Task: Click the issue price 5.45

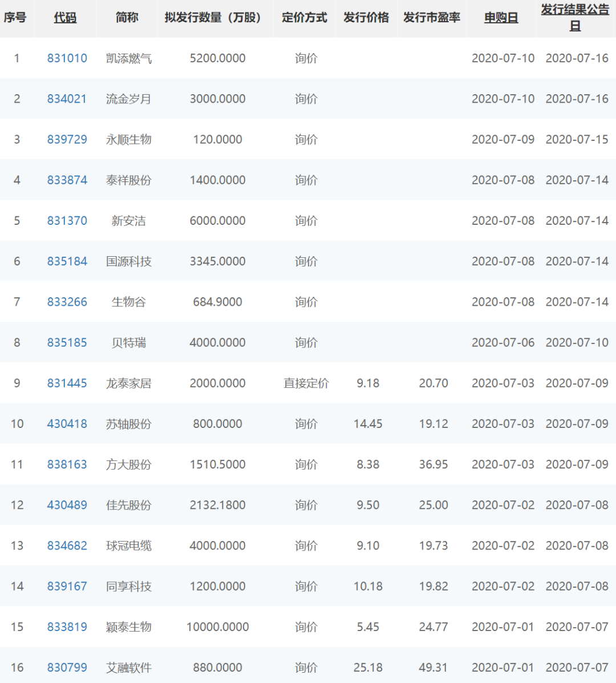Action: (x=368, y=627)
